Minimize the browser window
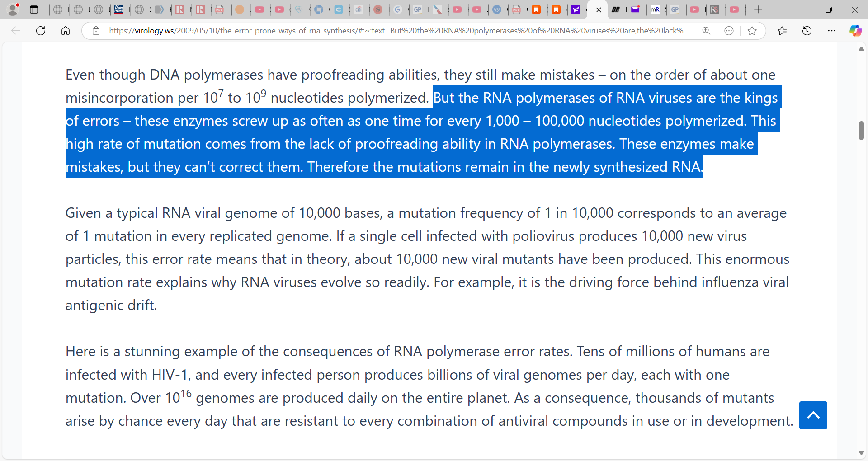This screenshot has height=461, width=868. (802, 9)
